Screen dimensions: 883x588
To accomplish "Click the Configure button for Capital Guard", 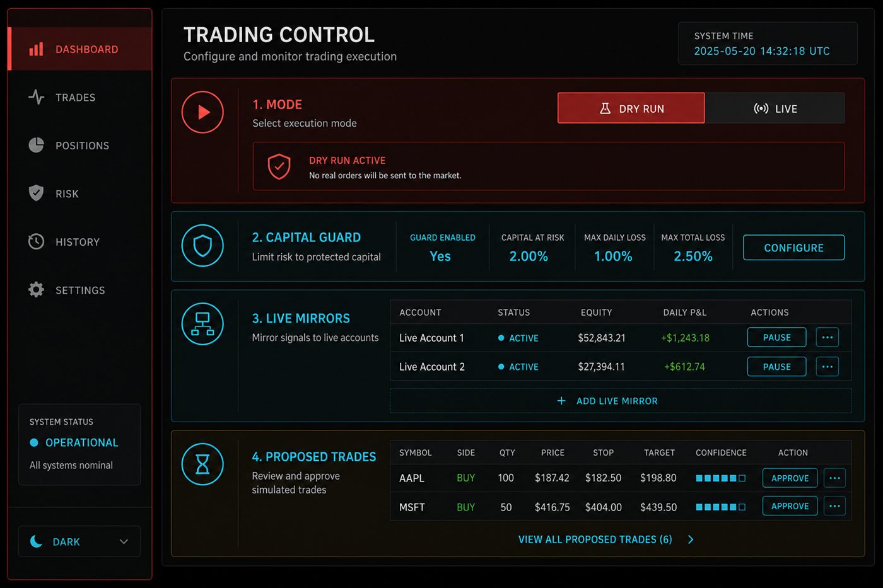I will pos(793,248).
